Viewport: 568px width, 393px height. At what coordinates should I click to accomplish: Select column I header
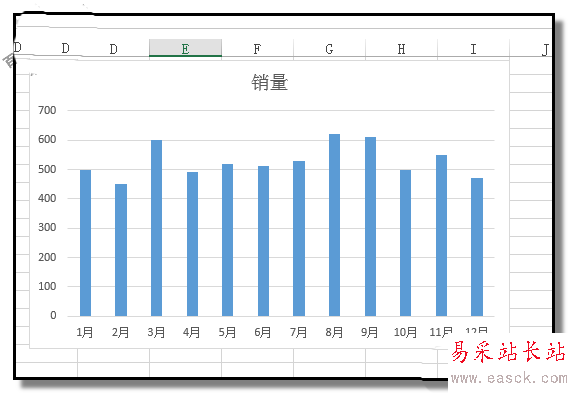pos(473,48)
